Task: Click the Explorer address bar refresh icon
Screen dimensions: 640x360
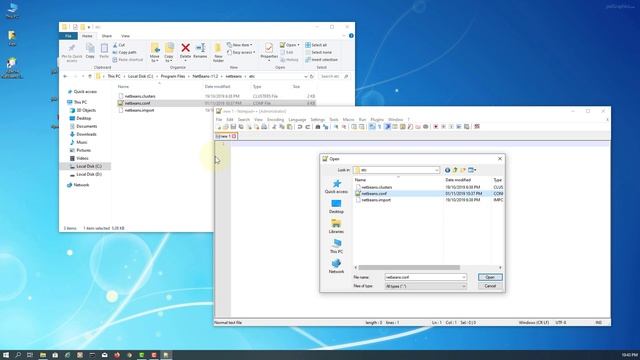Action: [x=312, y=76]
